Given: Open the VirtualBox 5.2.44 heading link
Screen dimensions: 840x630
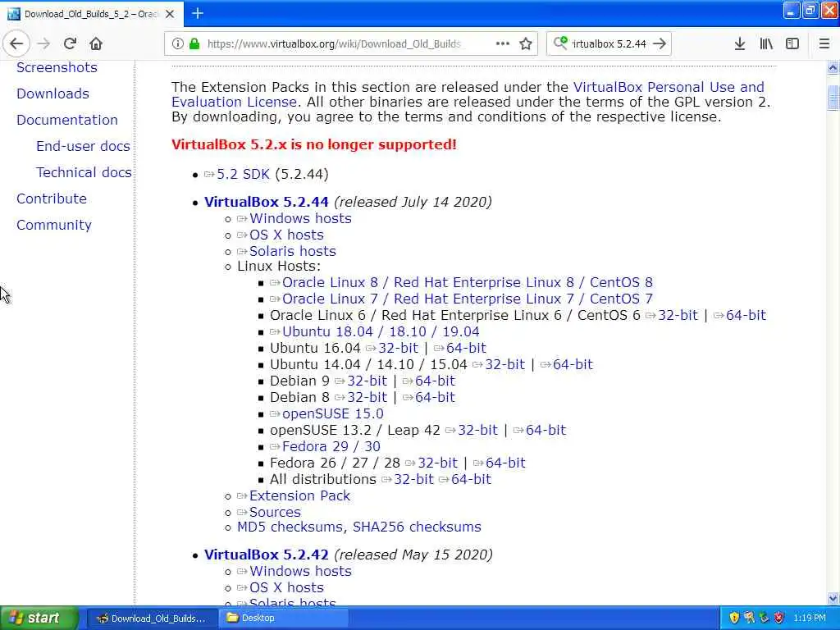Looking at the screenshot, I should 267,202.
